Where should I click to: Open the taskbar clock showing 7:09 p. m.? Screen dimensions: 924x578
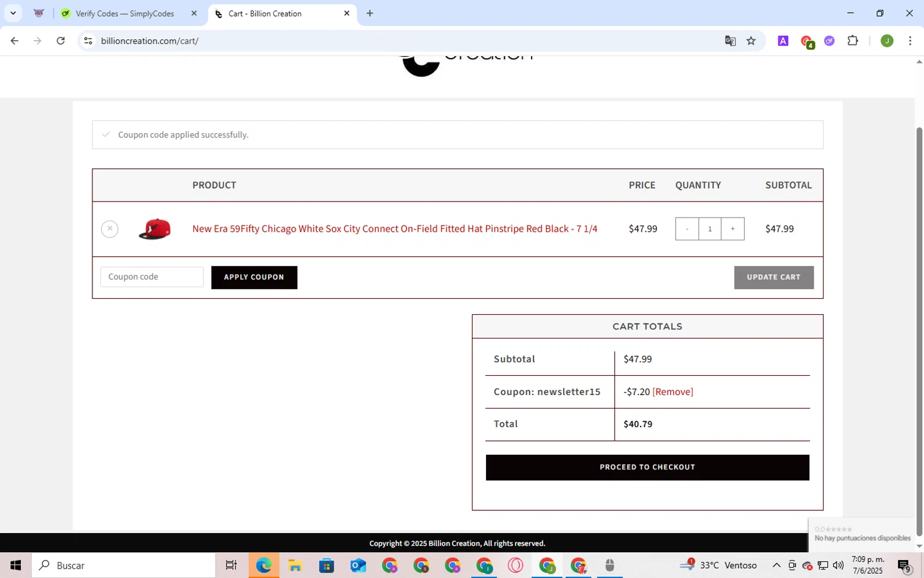868,565
